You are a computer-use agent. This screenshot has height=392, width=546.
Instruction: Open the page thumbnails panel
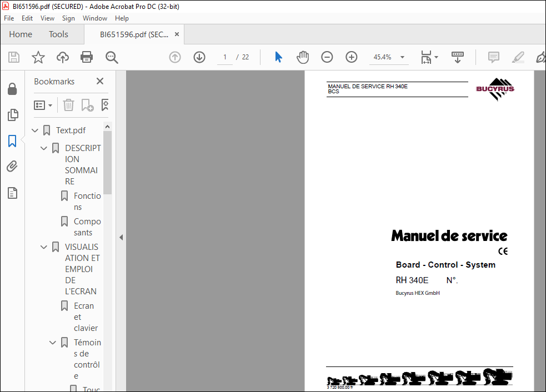(13, 115)
